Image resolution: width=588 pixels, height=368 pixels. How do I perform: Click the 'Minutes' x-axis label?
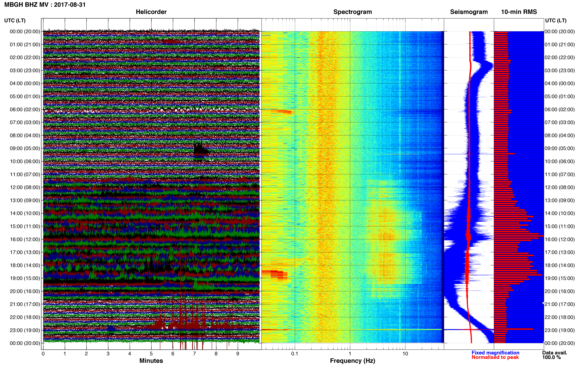151,361
